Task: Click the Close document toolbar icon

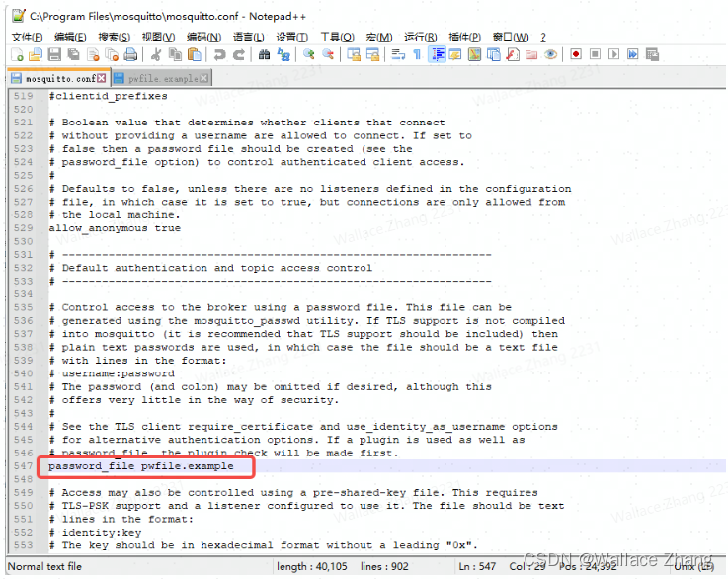Action: (93, 54)
